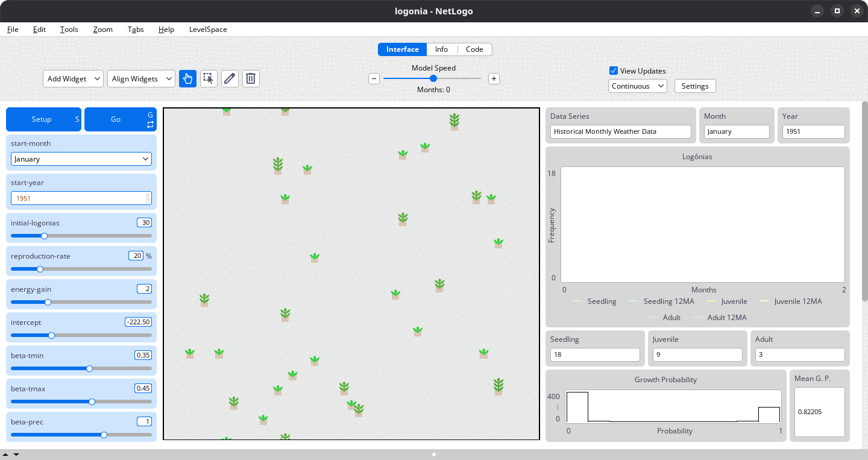Viewport: 868px width, 460px height.
Task: Switch to the Code tab
Action: tap(474, 49)
